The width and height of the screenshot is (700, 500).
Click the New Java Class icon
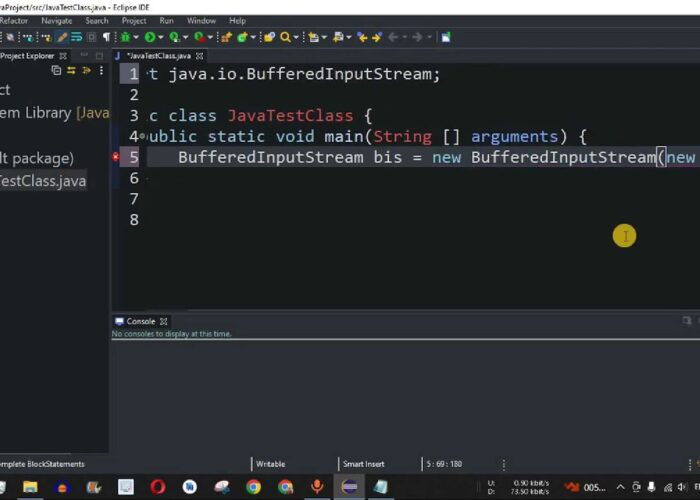[x=242, y=37]
